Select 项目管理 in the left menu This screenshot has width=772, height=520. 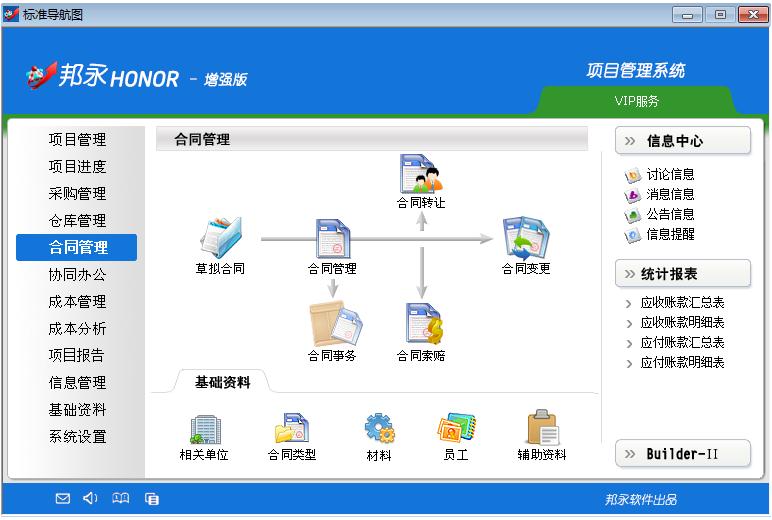pyautogui.click(x=77, y=140)
